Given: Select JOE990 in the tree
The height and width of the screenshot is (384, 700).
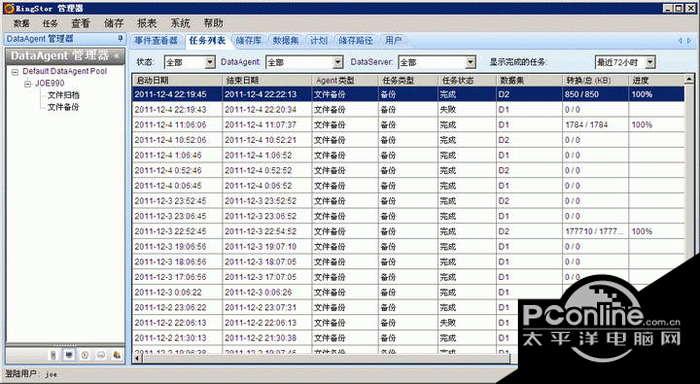Looking at the screenshot, I should (50, 83).
